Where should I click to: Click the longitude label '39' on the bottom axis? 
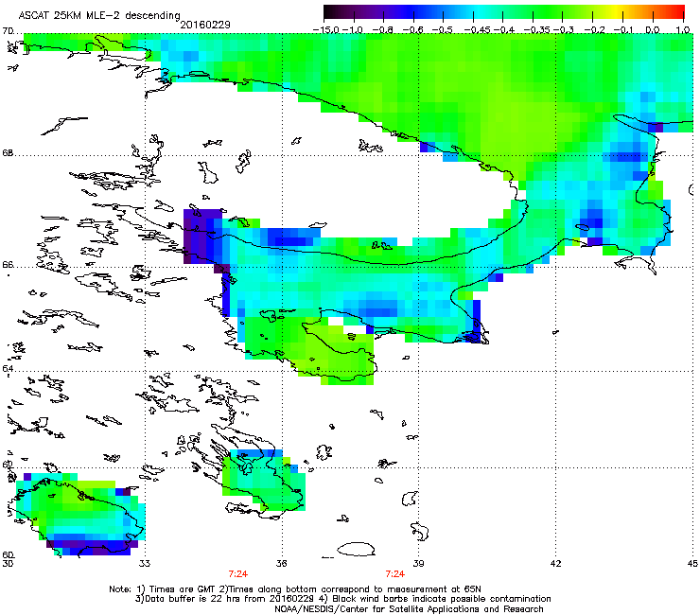(x=418, y=564)
